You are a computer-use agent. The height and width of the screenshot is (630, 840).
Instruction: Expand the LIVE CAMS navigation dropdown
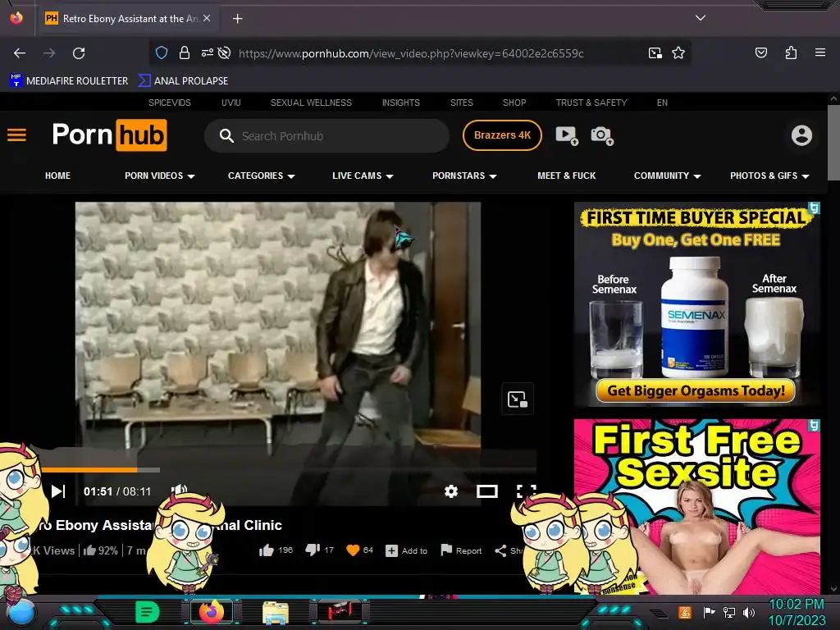tap(363, 176)
